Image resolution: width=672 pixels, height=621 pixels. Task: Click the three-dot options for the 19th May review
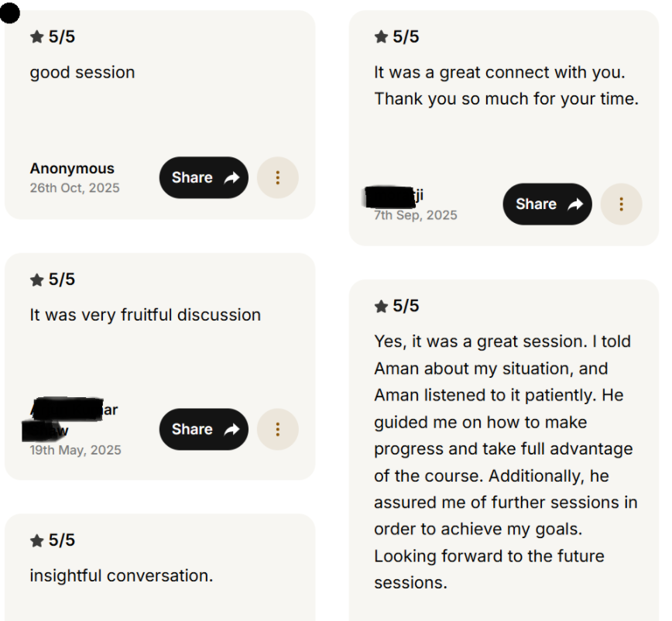click(277, 429)
